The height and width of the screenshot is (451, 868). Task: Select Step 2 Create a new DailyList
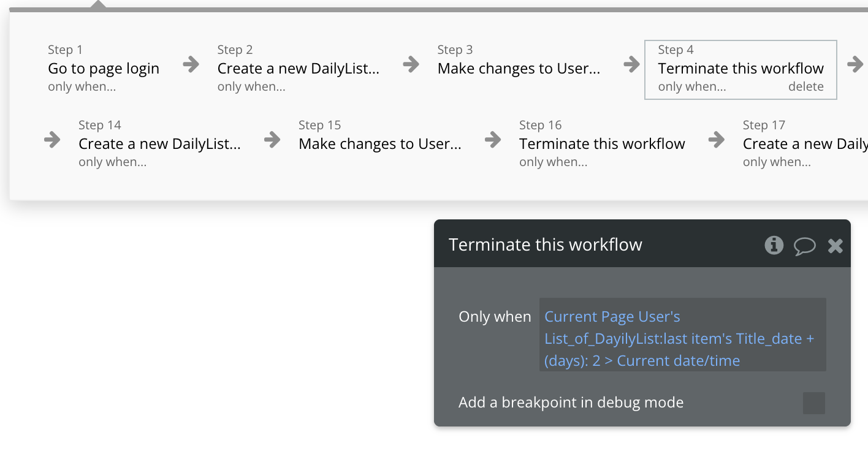pos(299,68)
